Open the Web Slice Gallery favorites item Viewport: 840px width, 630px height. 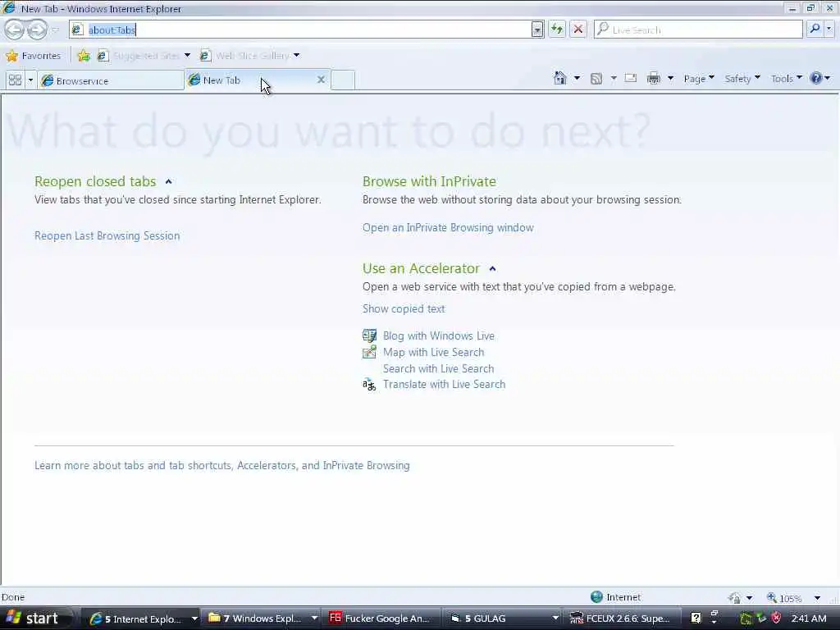pyautogui.click(x=249, y=56)
